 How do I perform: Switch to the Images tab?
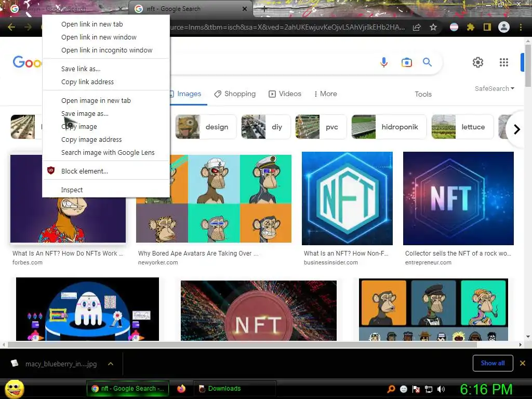[x=188, y=94]
